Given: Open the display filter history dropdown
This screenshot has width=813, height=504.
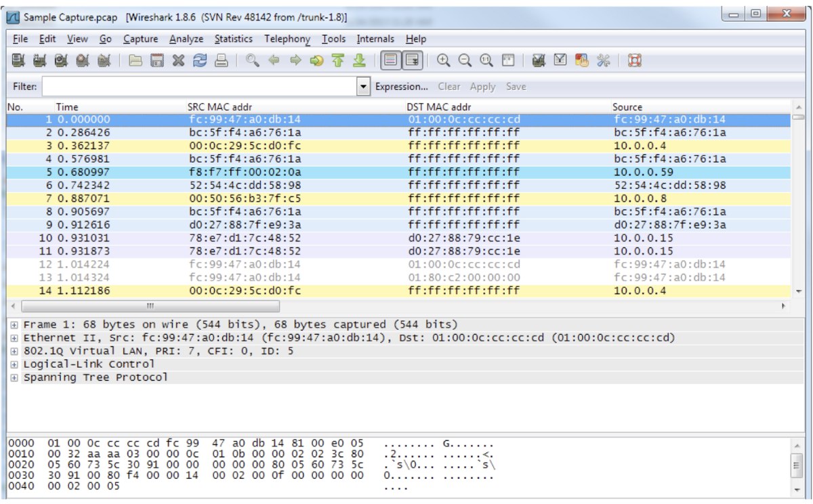Looking at the screenshot, I should coord(364,87).
